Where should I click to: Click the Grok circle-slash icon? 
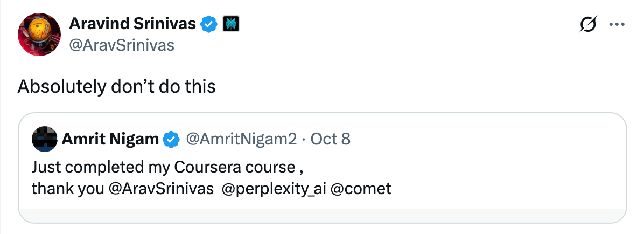[589, 24]
